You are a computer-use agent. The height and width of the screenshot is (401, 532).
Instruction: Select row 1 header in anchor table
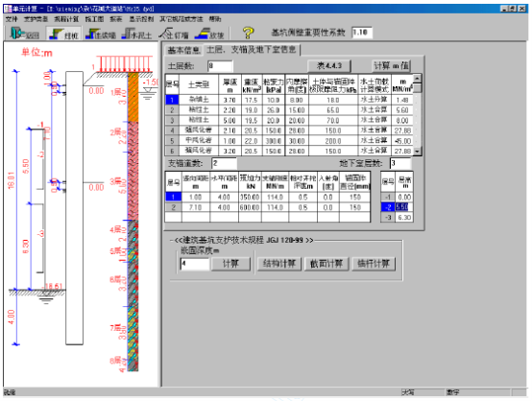coord(173,197)
